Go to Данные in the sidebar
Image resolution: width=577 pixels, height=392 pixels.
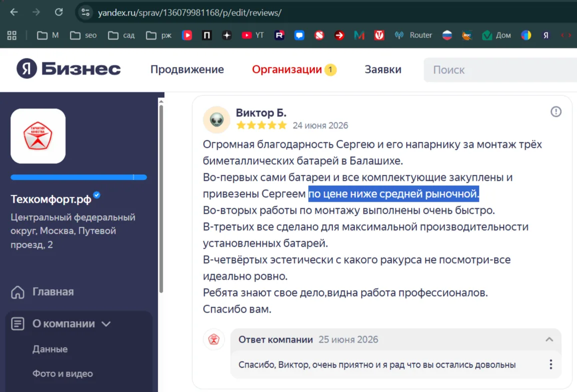[50, 349]
